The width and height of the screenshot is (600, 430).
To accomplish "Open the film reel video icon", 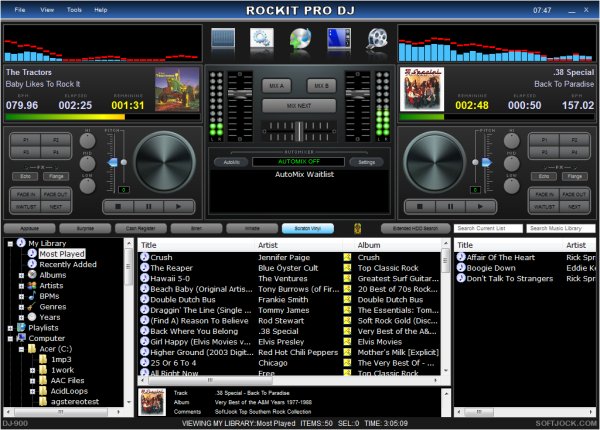I will [378, 39].
